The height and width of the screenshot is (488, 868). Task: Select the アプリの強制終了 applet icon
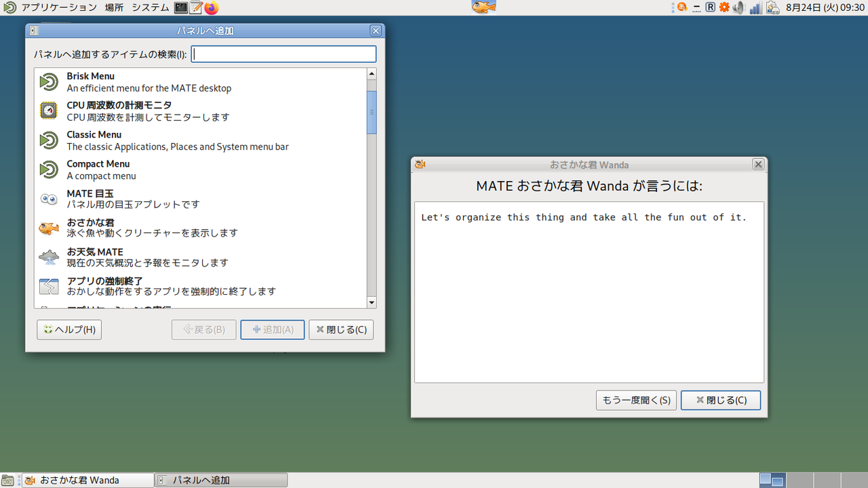click(49, 286)
